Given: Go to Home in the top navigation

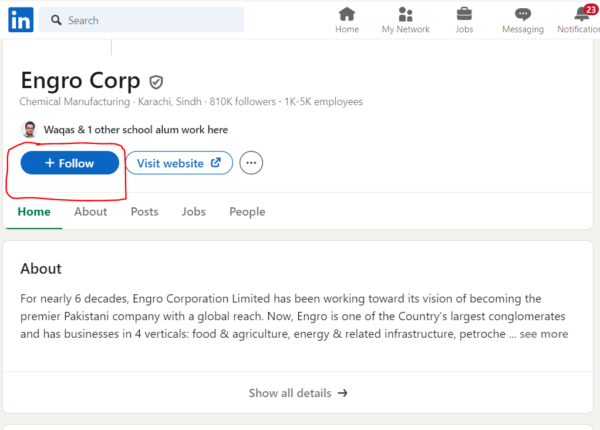Looking at the screenshot, I should (347, 20).
